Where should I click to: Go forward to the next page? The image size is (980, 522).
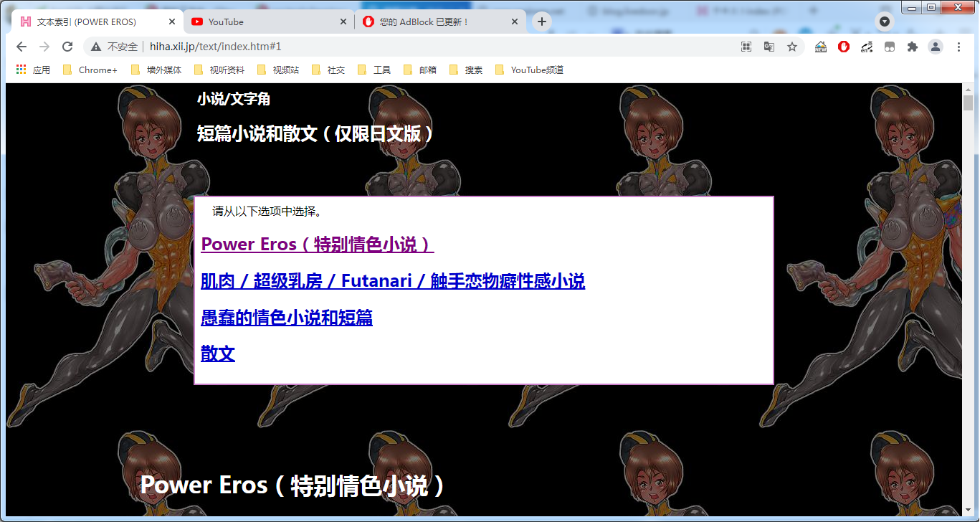pyautogui.click(x=44, y=47)
